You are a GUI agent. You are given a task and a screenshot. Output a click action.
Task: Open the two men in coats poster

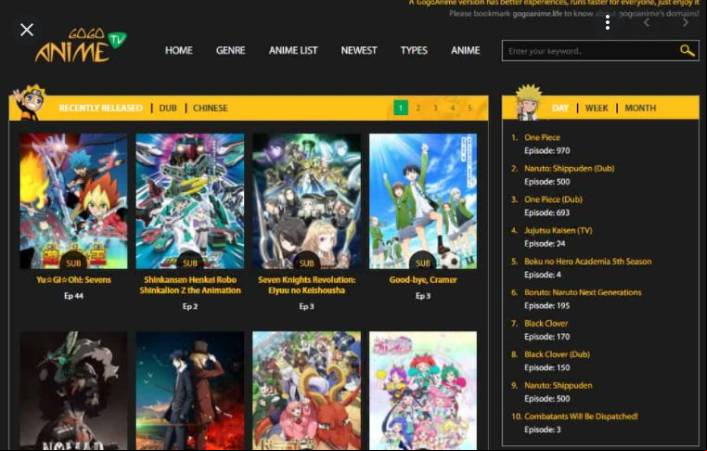point(190,391)
